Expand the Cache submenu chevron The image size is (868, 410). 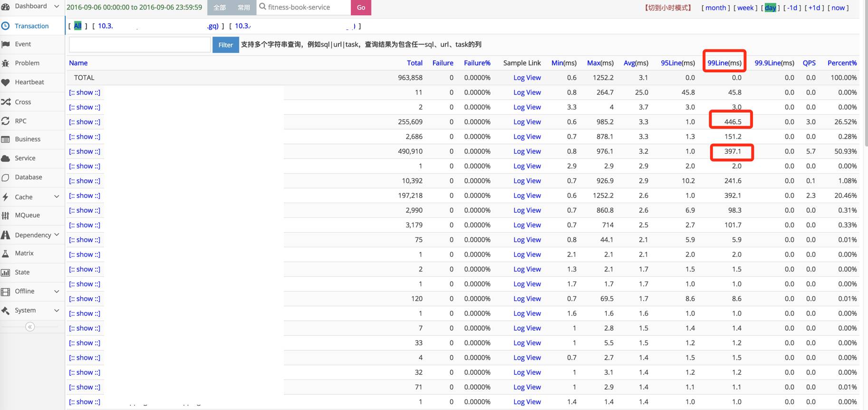tap(57, 196)
